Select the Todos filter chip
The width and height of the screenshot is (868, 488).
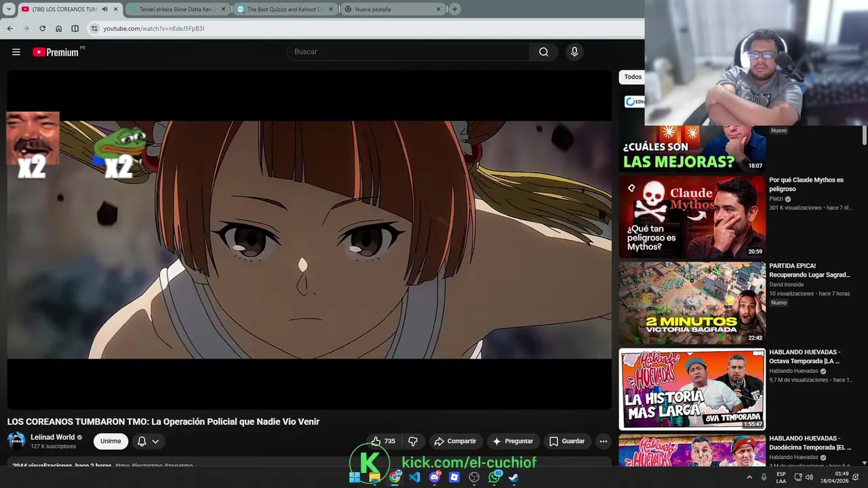point(633,77)
